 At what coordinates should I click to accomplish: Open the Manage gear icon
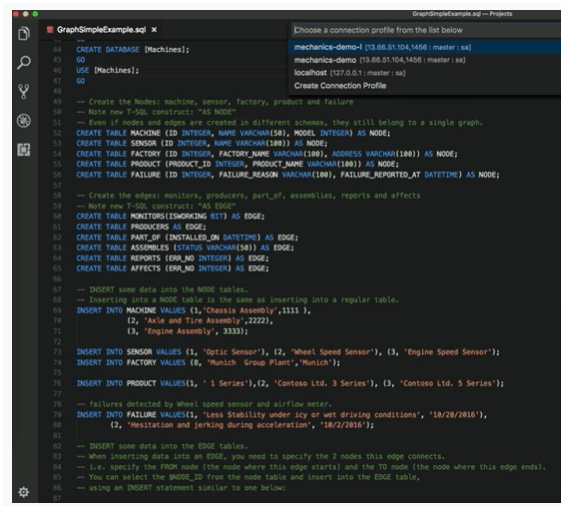pyautogui.click(x=23, y=492)
